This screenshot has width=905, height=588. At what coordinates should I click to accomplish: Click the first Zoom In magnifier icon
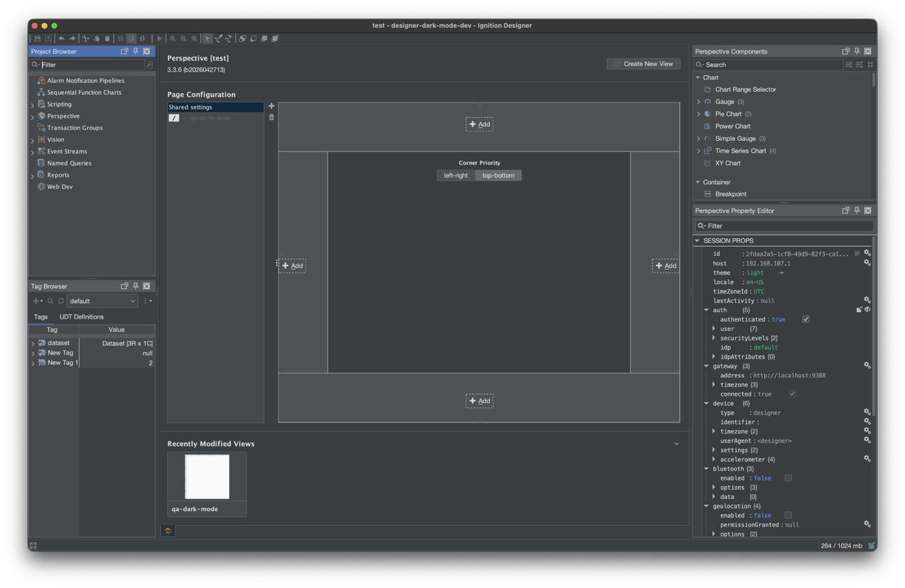tap(173, 39)
